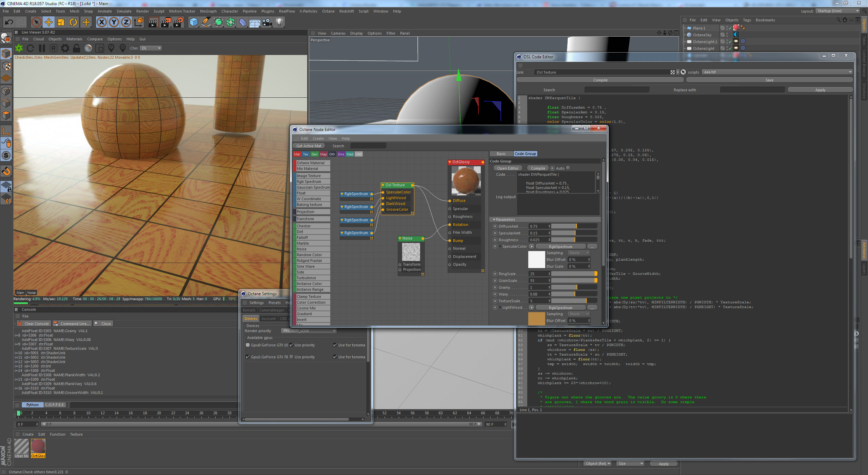Expand the LightWood parameter
This screenshot has height=475, width=868.
[x=500, y=307]
